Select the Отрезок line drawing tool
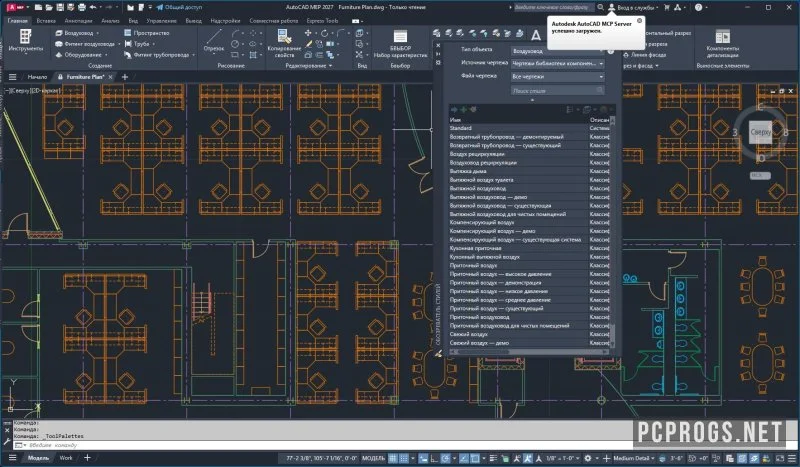 click(214, 40)
